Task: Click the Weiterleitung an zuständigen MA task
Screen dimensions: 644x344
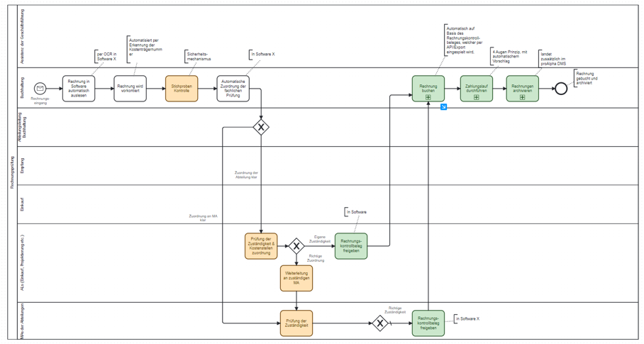Action: pos(296,278)
